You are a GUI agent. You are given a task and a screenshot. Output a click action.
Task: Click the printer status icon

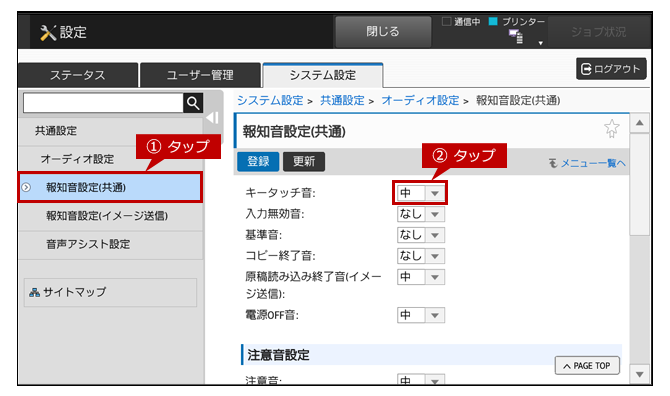pos(516,37)
